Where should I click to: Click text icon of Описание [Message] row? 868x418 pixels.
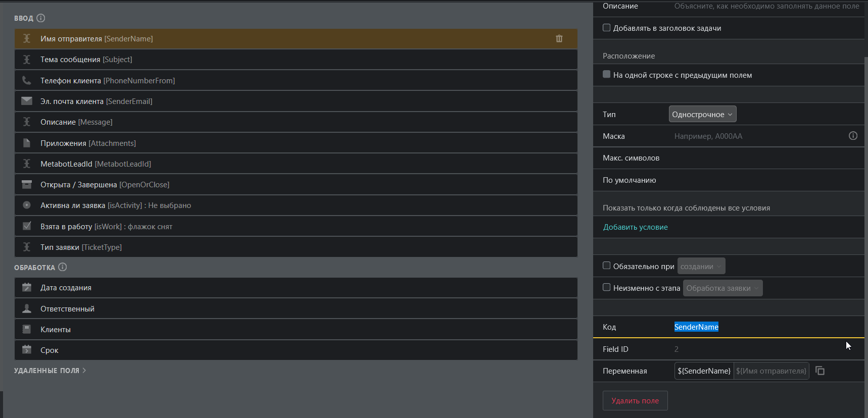click(27, 122)
